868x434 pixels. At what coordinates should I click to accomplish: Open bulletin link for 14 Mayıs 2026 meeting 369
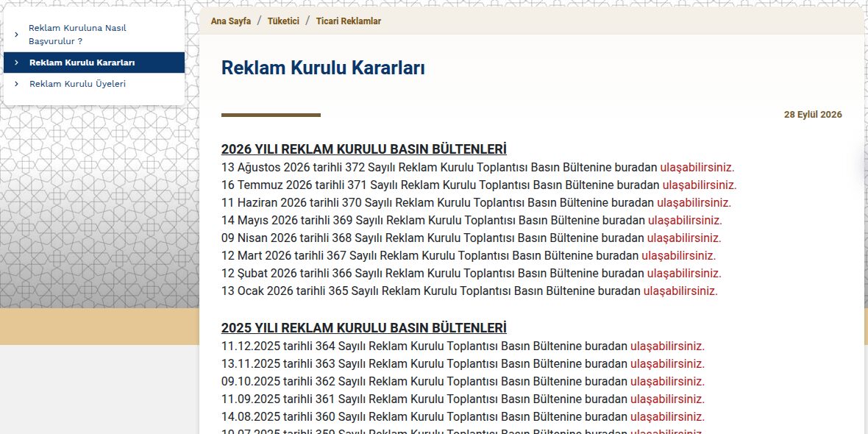click(x=686, y=221)
